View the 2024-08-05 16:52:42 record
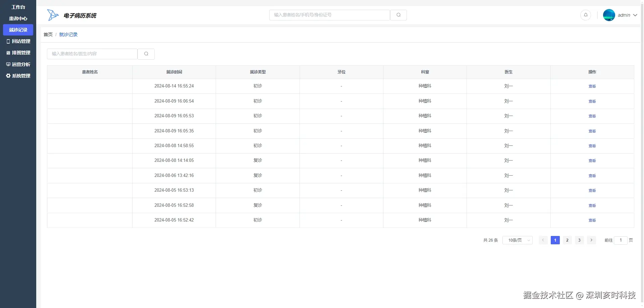 [592, 220]
